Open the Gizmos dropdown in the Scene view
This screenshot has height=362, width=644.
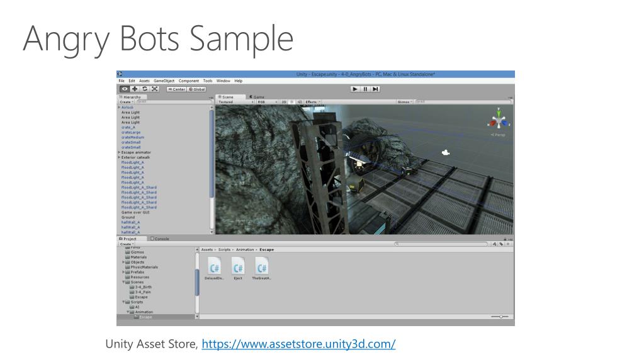click(405, 102)
